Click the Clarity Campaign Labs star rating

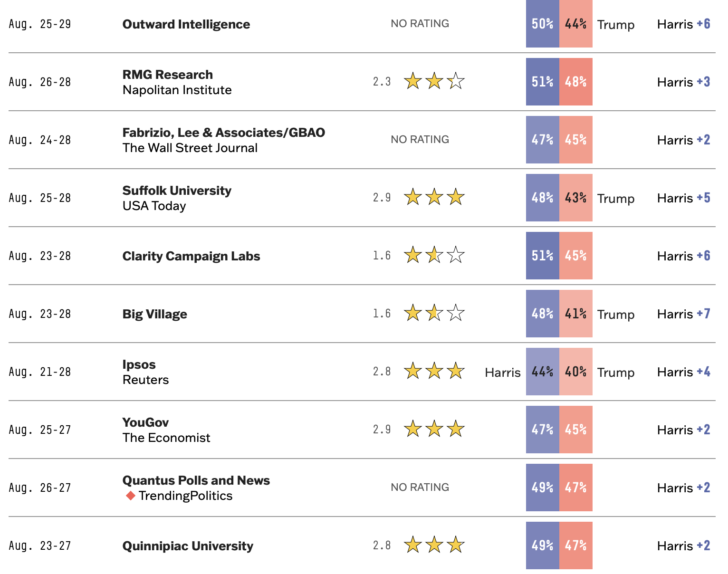[434, 255]
